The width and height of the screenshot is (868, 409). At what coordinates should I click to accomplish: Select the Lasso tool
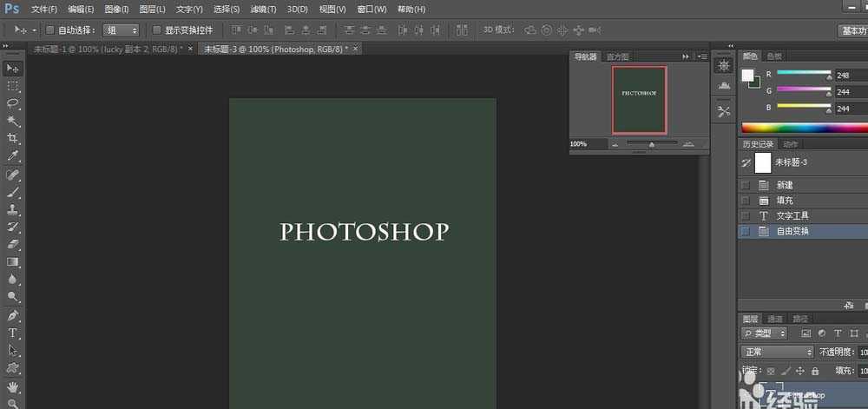(13, 103)
